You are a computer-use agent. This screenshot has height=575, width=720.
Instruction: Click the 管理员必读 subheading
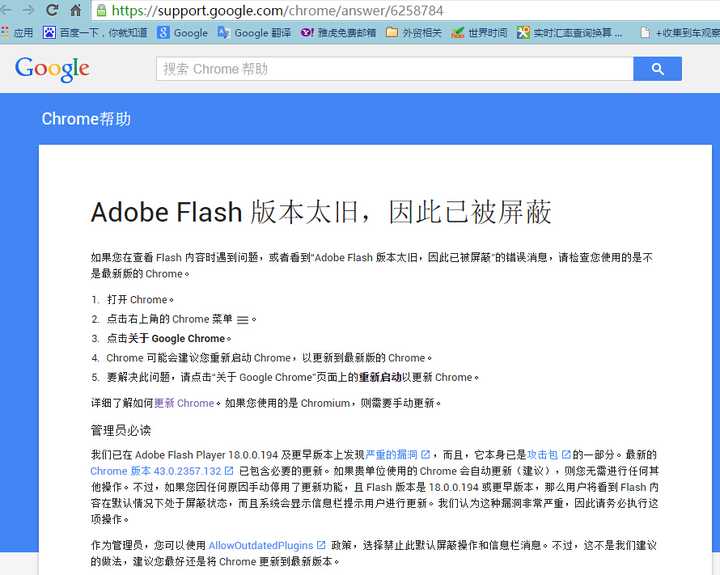[121, 430]
